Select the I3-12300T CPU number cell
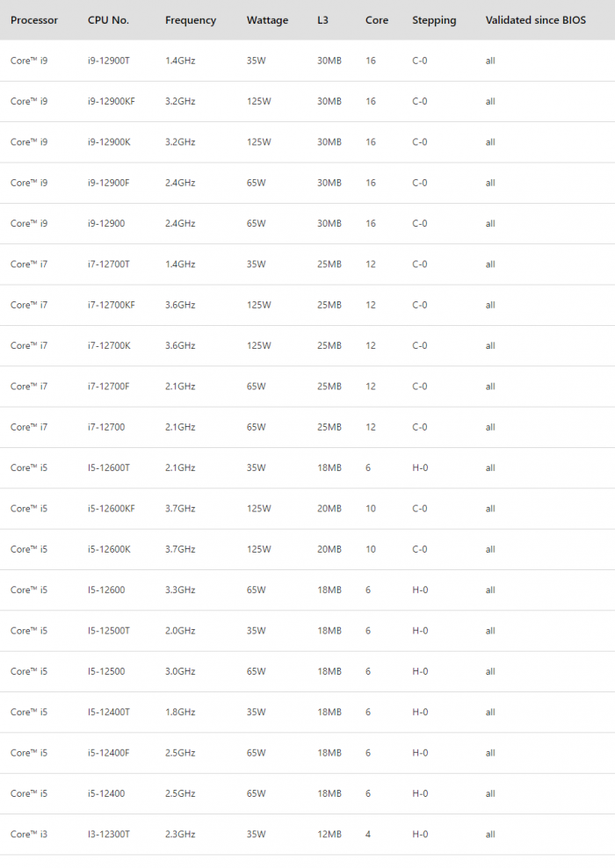This screenshot has width=615, height=868. [x=109, y=835]
